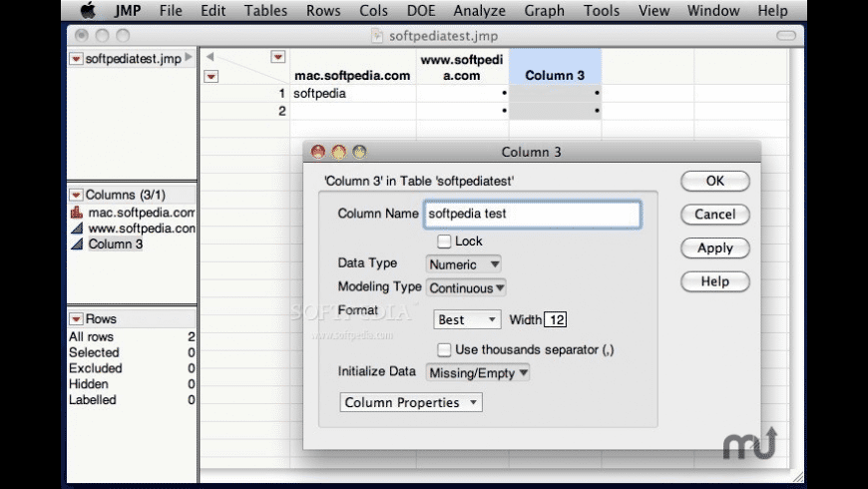Open the DOE menu
Image resolution: width=868 pixels, height=489 pixels.
tap(421, 11)
